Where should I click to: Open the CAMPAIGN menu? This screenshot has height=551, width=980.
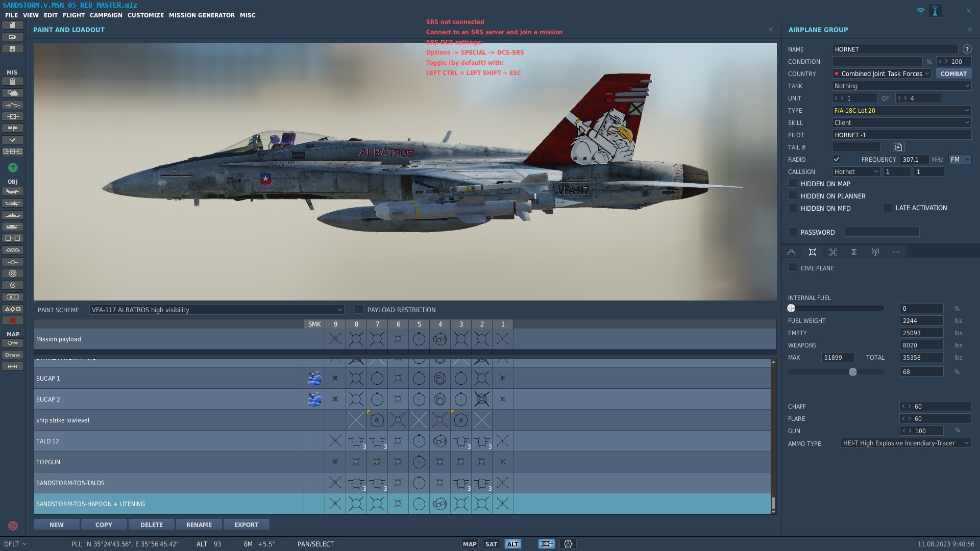pyautogui.click(x=106, y=15)
